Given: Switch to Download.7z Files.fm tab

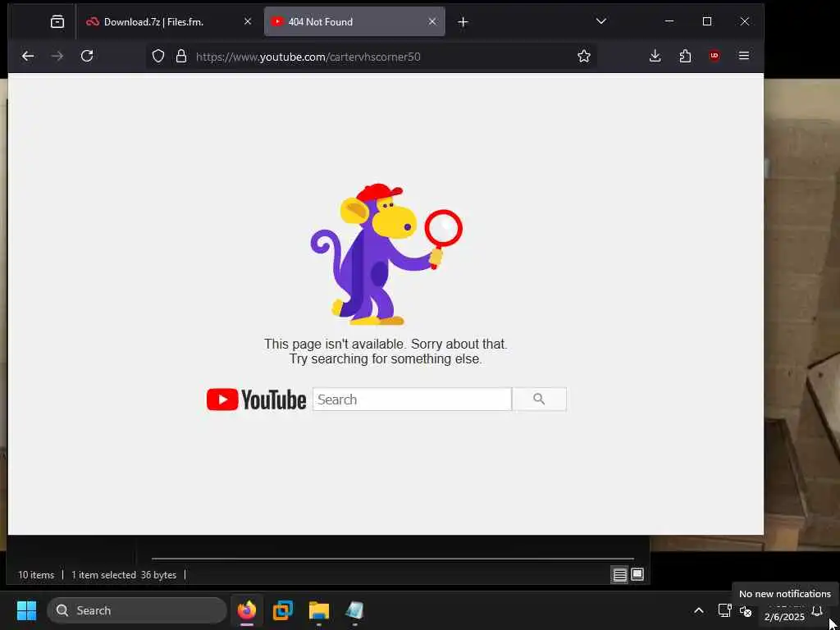Looking at the screenshot, I should coord(168,21).
